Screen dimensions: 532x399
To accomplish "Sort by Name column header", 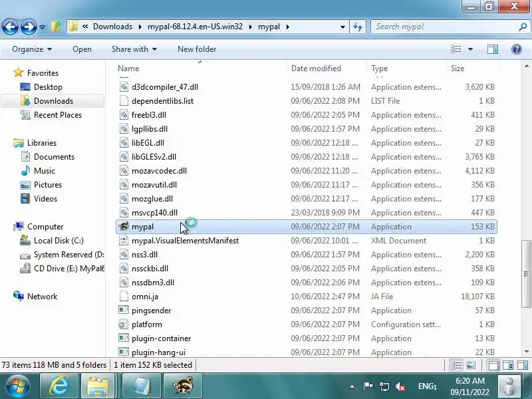I will 128,68.
